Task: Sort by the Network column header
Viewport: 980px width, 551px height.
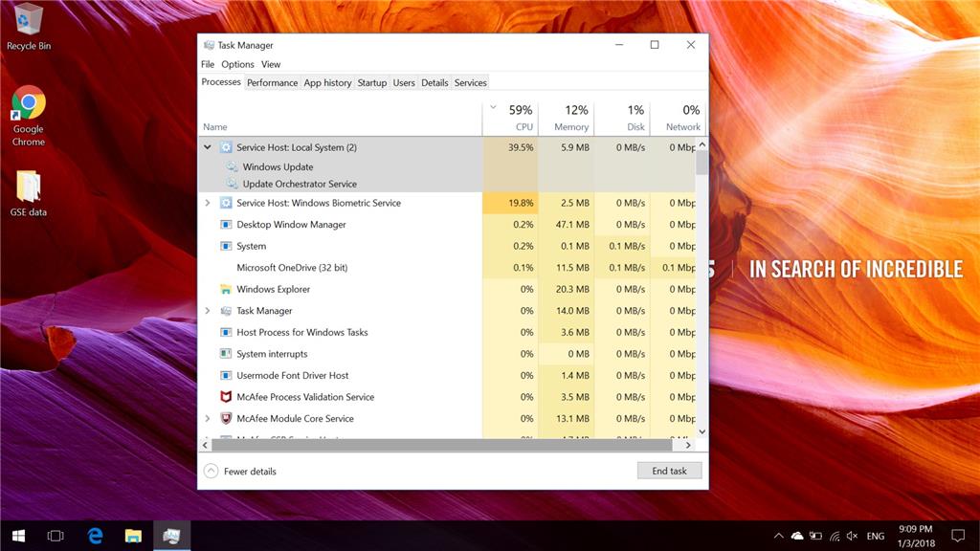Action: [679, 118]
